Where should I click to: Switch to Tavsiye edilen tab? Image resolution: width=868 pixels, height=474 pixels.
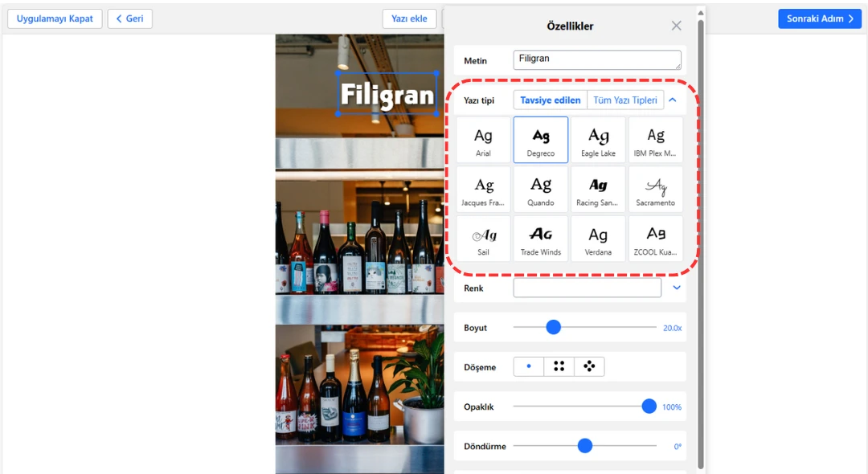coord(551,100)
